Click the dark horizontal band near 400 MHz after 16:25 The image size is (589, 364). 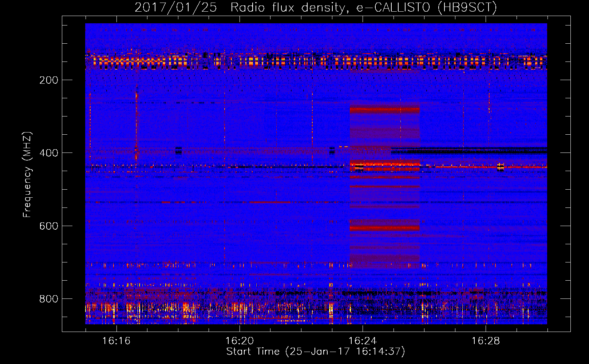(x=469, y=150)
